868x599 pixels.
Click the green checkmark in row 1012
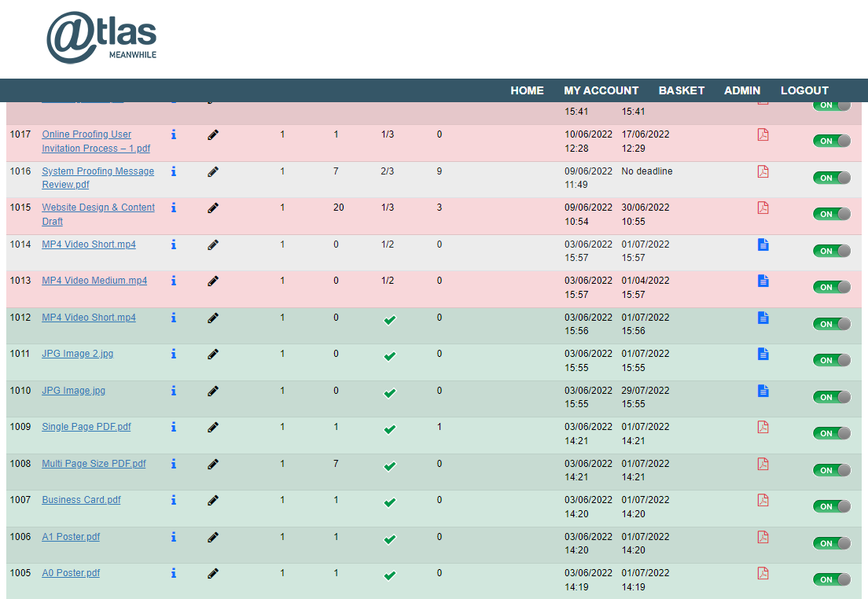click(x=390, y=320)
